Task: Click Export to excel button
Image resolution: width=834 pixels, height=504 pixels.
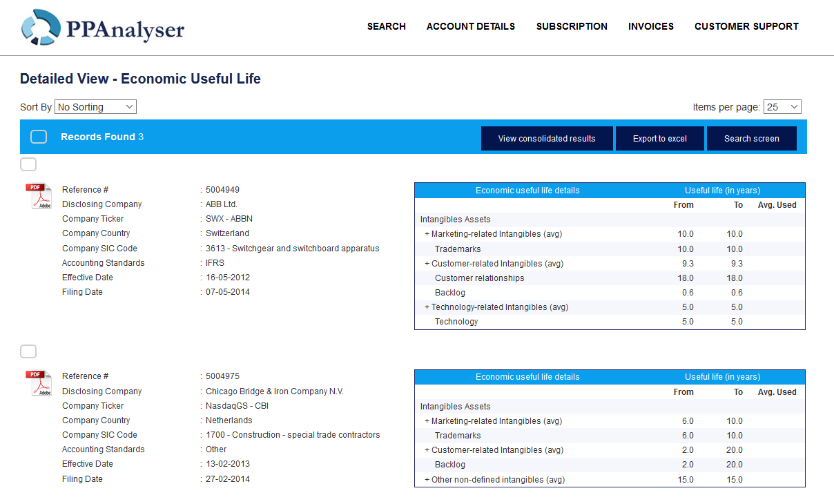Action: coord(660,138)
